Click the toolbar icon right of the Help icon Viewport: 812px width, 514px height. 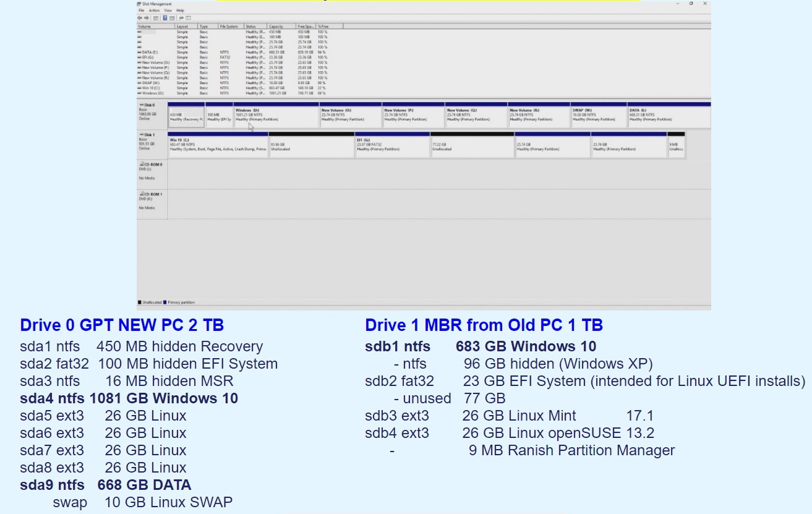click(x=172, y=18)
